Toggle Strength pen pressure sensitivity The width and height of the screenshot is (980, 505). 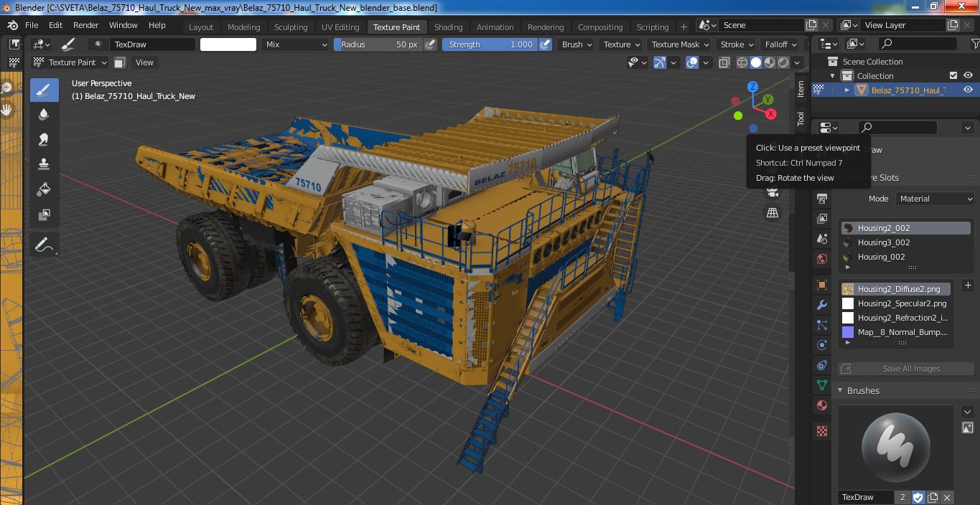click(545, 44)
